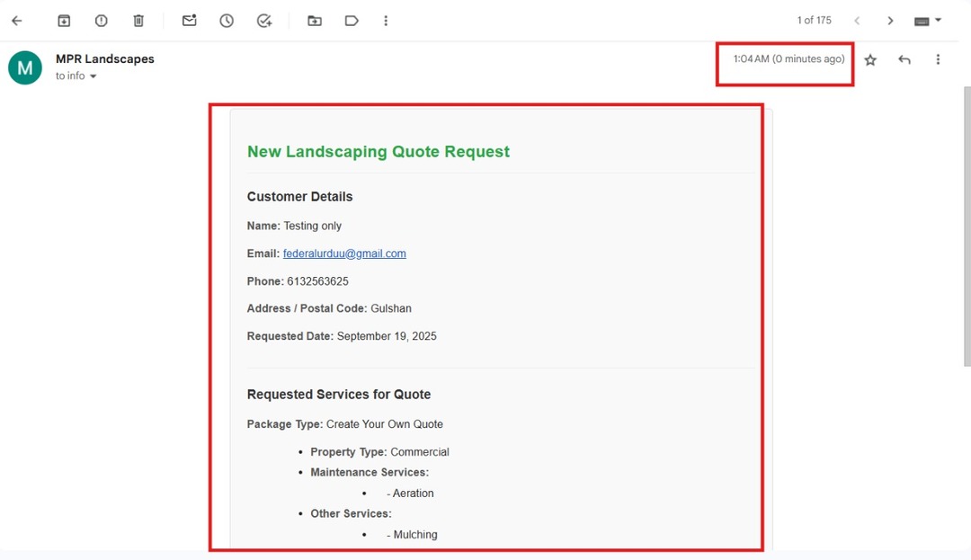Reply to the message
Viewport: 971px width, 560px height.
point(904,60)
